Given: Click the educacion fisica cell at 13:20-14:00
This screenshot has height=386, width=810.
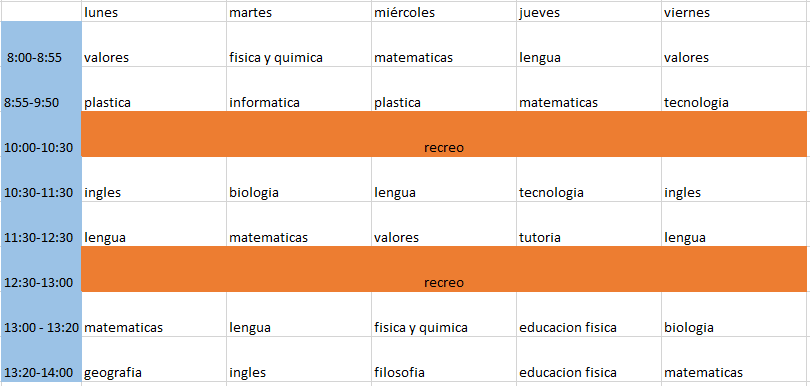Looking at the screenshot, I should click(589, 359).
